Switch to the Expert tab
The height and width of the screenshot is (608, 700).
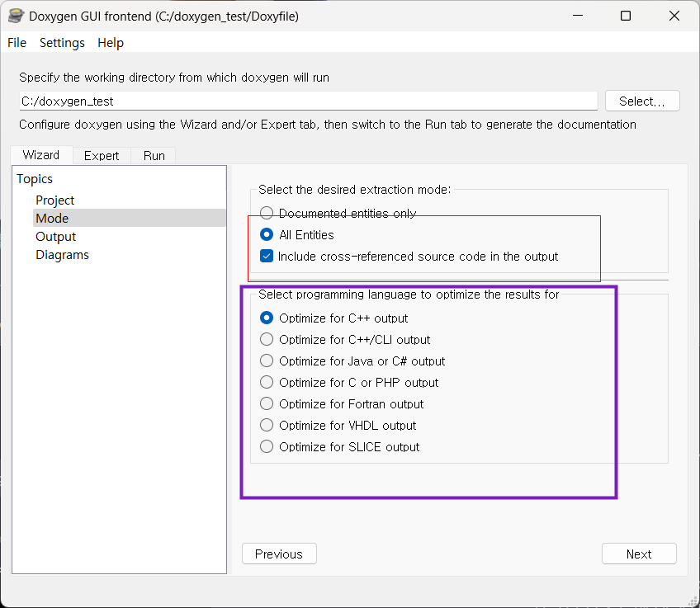coord(102,156)
